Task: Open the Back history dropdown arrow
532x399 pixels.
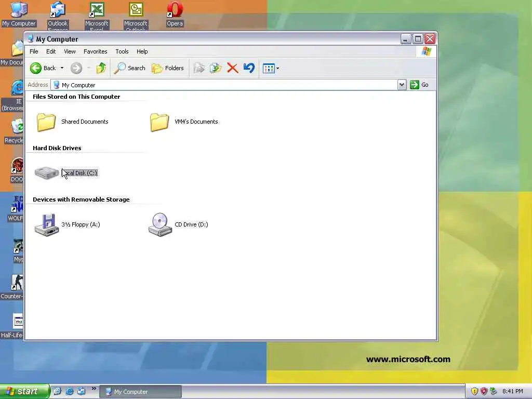Action: (x=62, y=68)
